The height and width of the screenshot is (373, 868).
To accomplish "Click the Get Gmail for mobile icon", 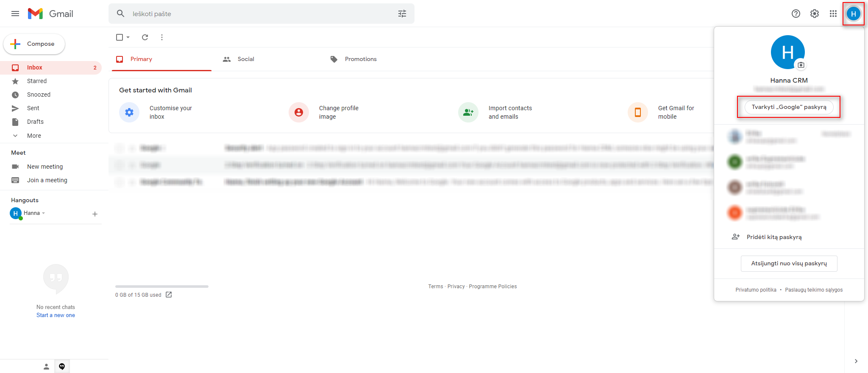I will tap(638, 112).
